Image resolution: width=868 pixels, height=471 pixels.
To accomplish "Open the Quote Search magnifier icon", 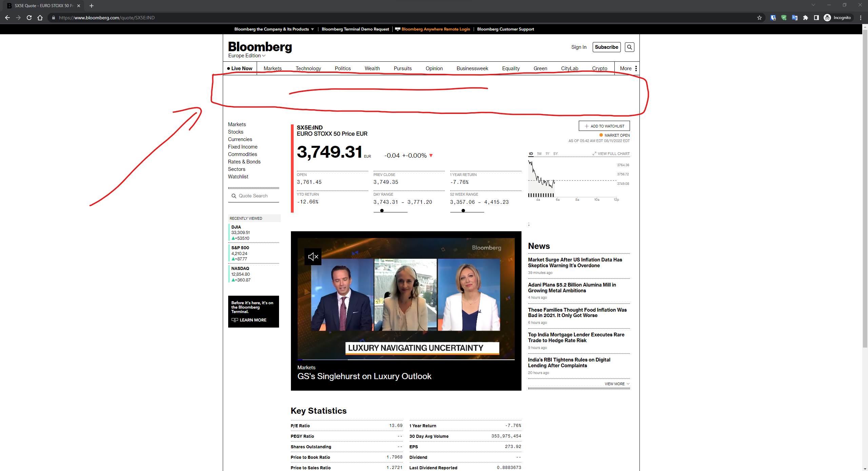I will (234, 196).
